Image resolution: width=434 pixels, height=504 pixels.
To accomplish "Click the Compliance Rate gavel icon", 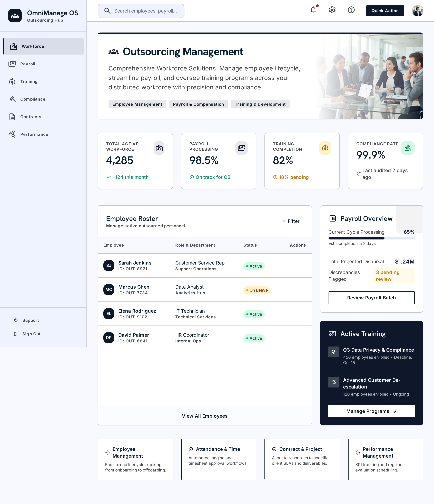I will coord(408,148).
